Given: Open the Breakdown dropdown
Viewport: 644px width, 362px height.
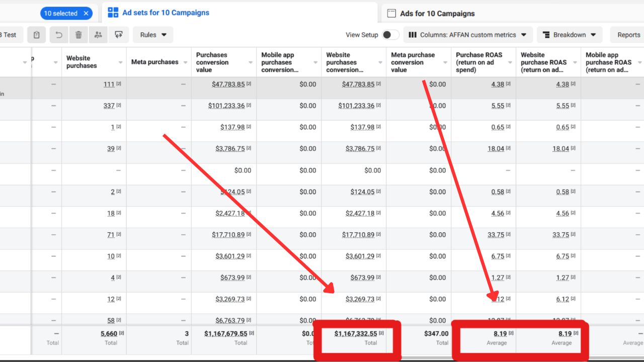Looking at the screenshot, I should [x=570, y=35].
